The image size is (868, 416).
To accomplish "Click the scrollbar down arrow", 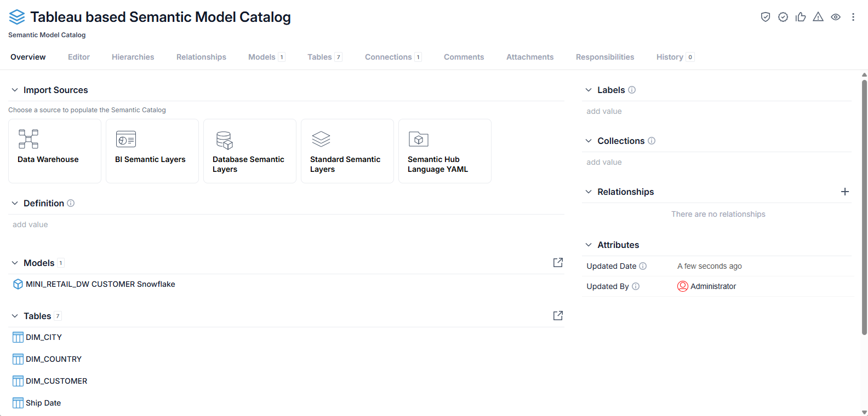I will (x=864, y=412).
